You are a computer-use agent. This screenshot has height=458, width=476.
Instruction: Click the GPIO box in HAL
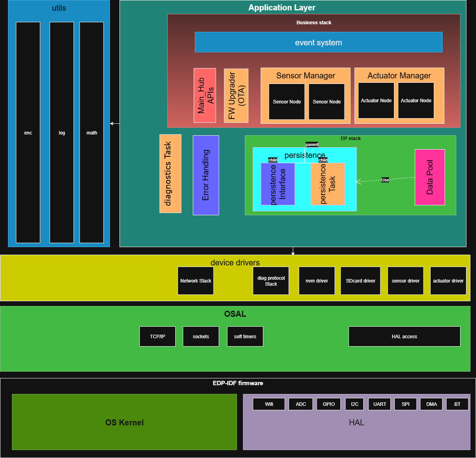click(x=329, y=404)
